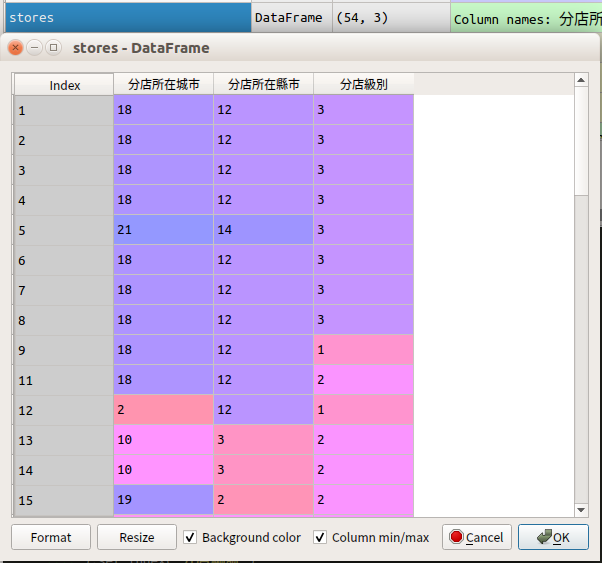
Task: Click level cell 3 in row 7
Action: [x=364, y=290]
